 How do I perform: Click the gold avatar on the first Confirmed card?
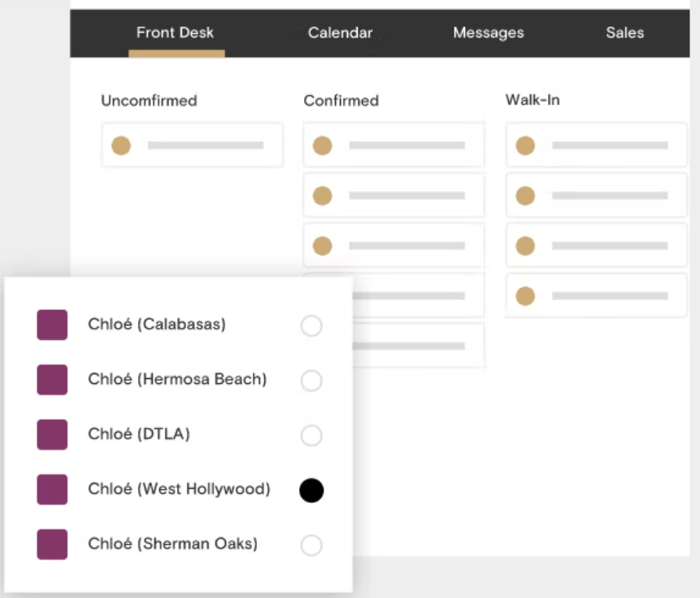click(323, 146)
